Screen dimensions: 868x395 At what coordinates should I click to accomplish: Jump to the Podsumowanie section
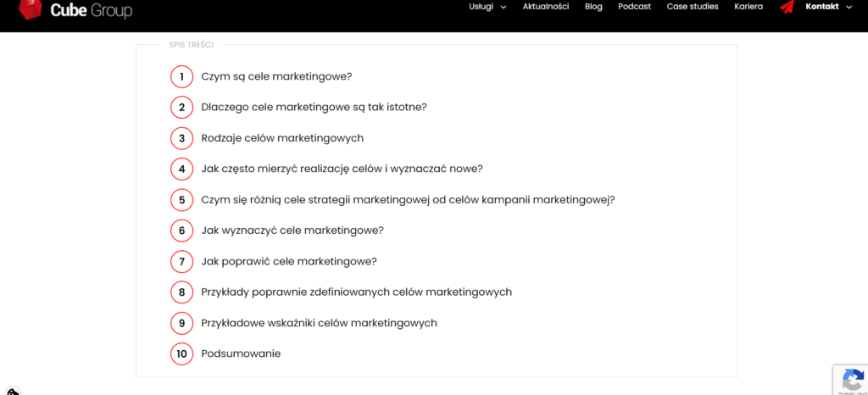pyautogui.click(x=241, y=353)
